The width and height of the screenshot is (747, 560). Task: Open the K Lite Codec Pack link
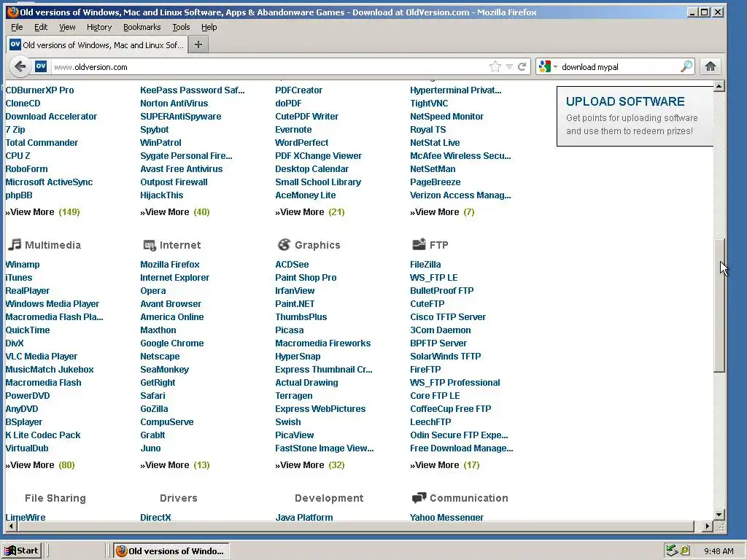coord(43,435)
